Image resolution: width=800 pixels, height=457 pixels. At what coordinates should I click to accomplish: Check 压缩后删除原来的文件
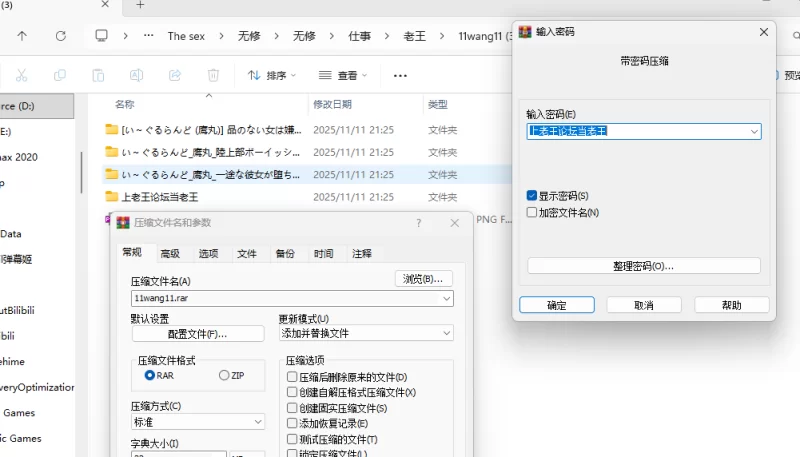[x=292, y=377]
